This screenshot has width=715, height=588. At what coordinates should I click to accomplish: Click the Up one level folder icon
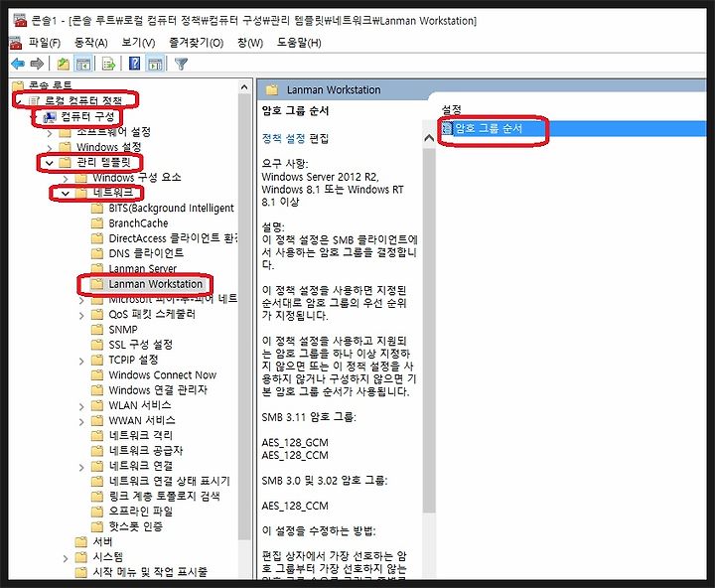pos(63,64)
